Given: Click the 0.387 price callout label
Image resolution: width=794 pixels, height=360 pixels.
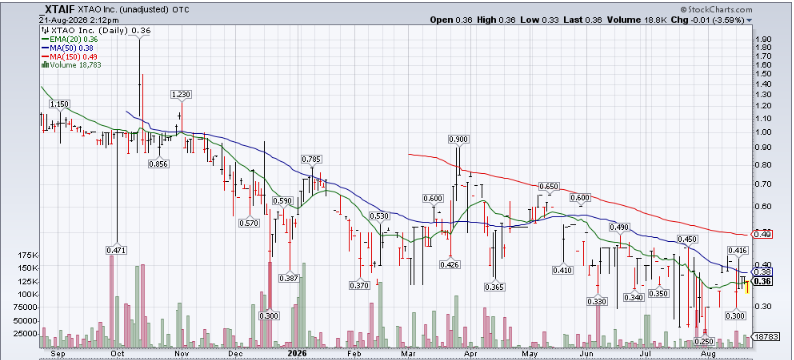Looking at the screenshot, I should (x=289, y=277).
